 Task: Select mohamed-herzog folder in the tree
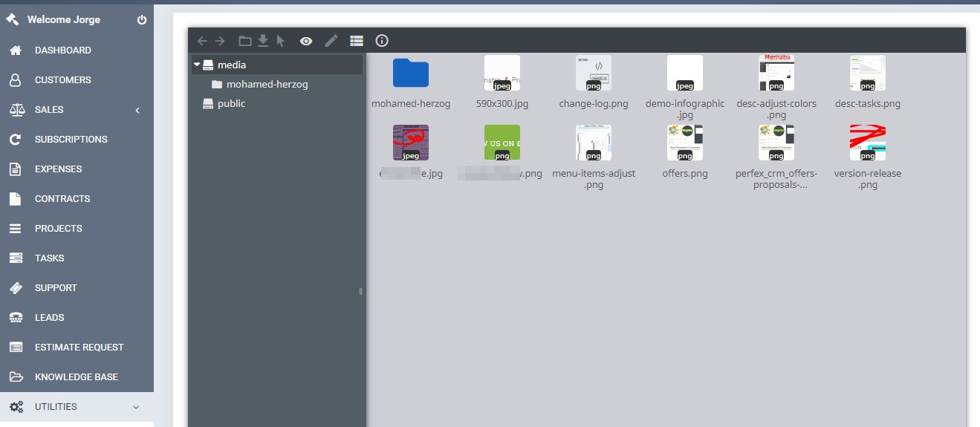point(267,85)
